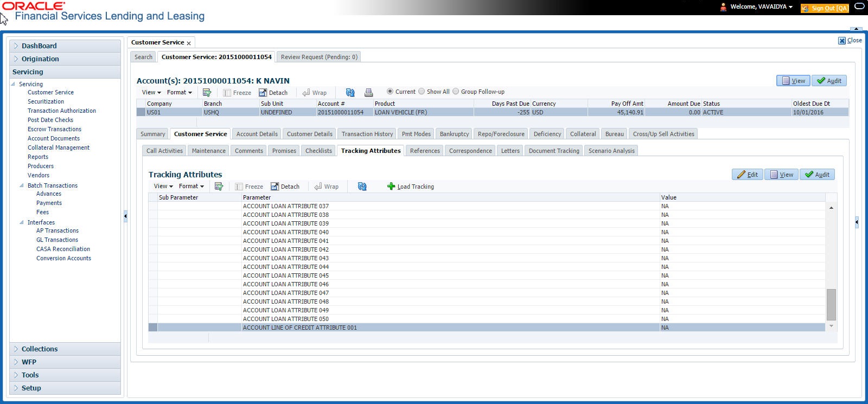Expand the Setup accordion panel

(x=65, y=388)
